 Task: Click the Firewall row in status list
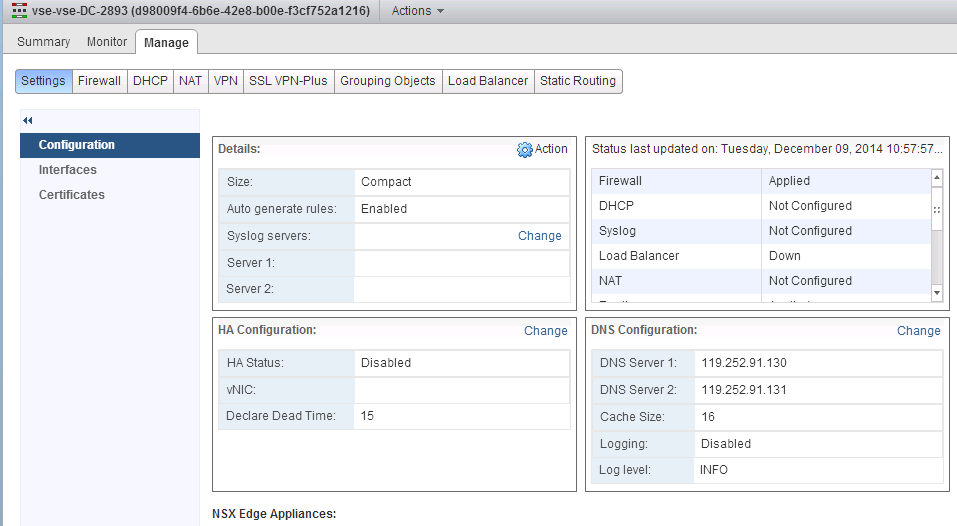[x=761, y=181]
